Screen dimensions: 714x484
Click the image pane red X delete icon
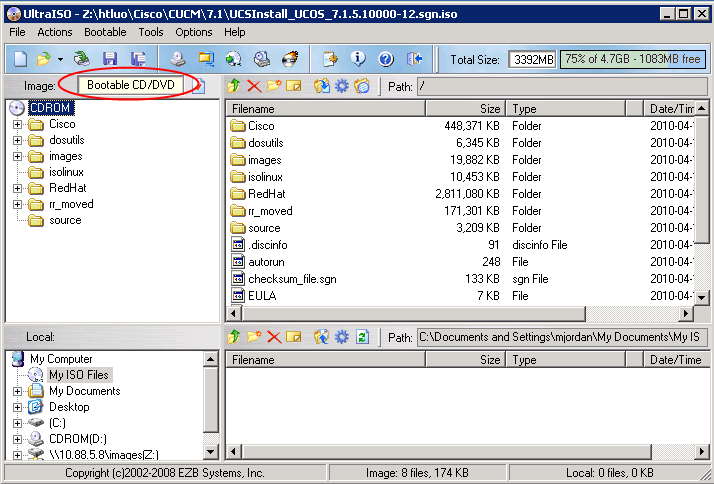point(254,86)
